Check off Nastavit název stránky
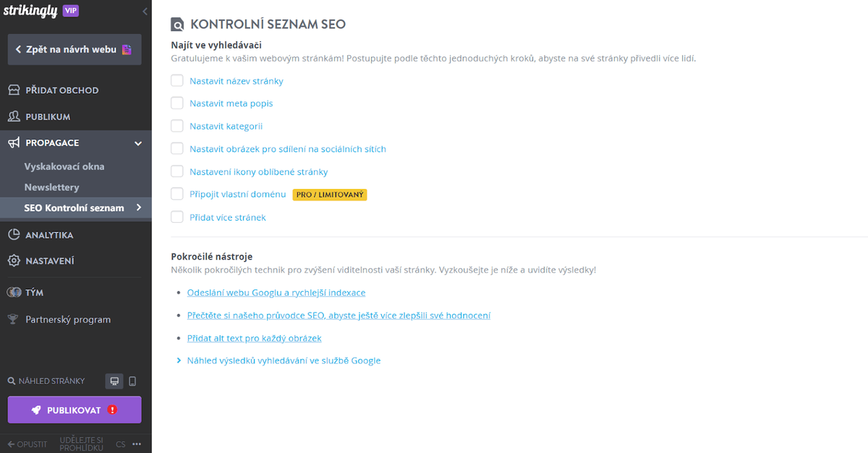This screenshot has width=868, height=453. click(176, 81)
